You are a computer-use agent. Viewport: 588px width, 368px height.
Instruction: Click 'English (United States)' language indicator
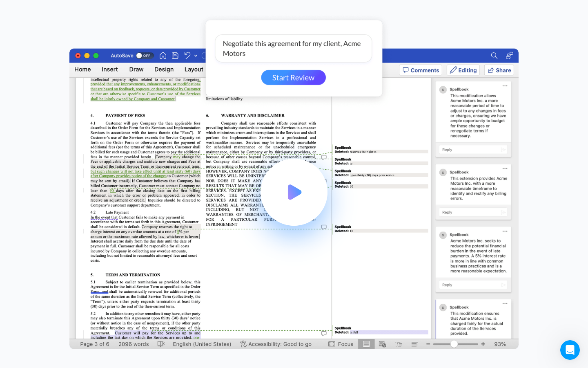point(202,344)
